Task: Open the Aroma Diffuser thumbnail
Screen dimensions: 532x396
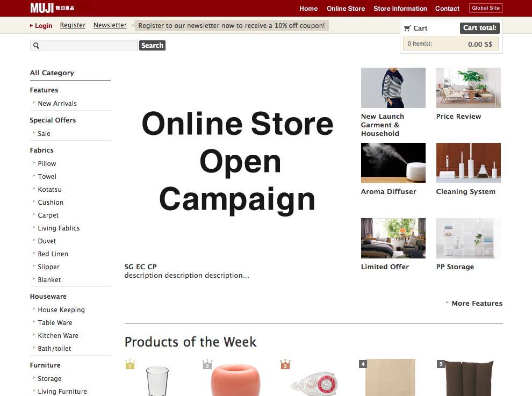Action: pos(393,163)
